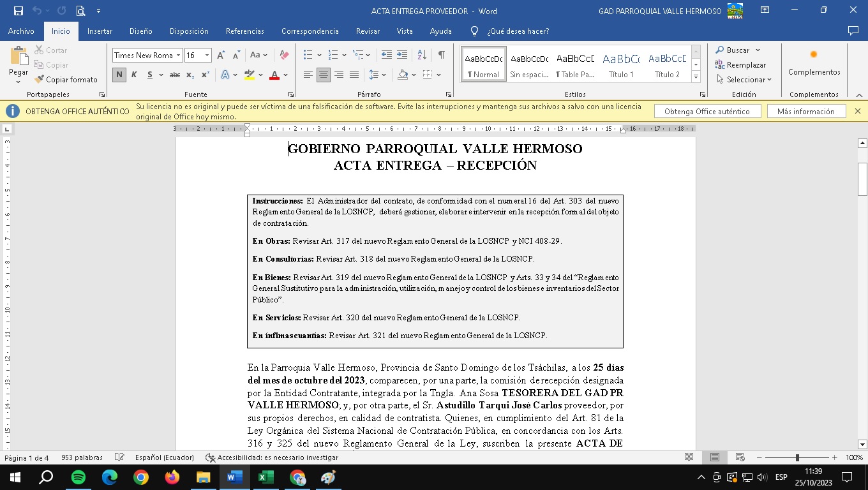Click the Save disk icon

[18, 11]
